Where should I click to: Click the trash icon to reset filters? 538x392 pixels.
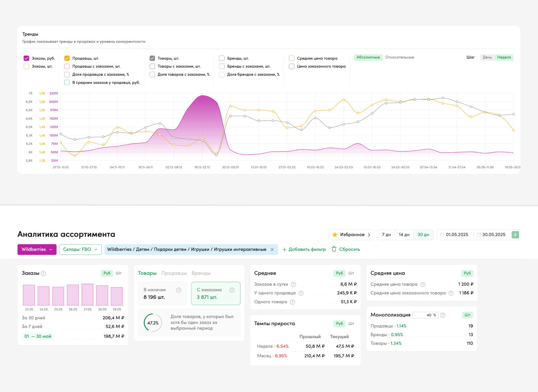(334, 249)
